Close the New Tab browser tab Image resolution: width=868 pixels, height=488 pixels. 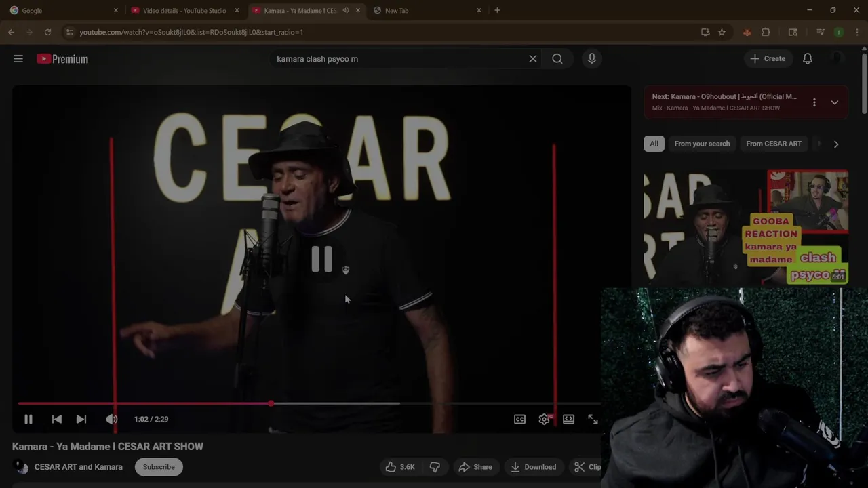click(x=479, y=11)
